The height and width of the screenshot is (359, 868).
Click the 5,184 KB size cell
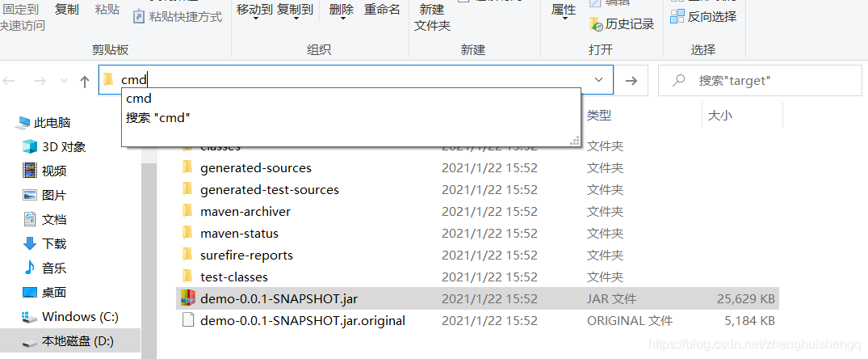tap(749, 320)
